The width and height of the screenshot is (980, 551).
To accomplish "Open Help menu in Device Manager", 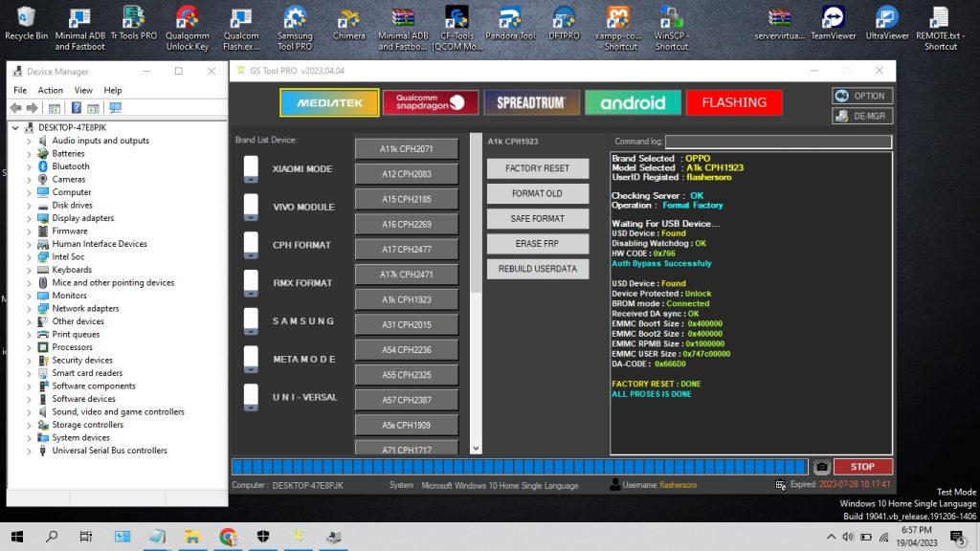I will point(113,90).
